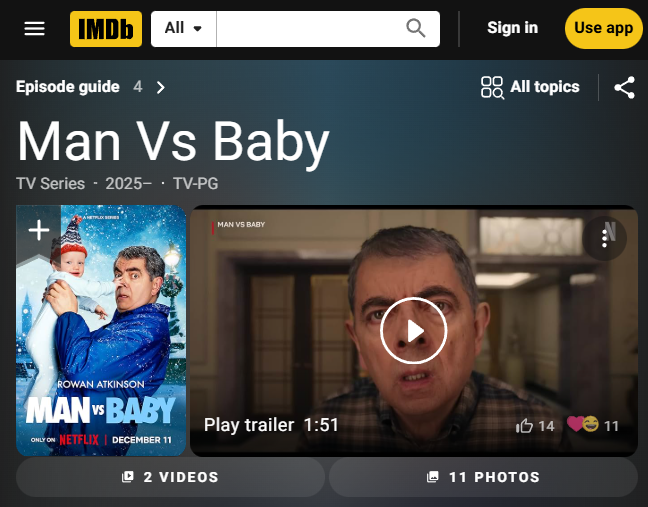Expand episode guide with chevron arrow
648x507 pixels.
click(161, 87)
